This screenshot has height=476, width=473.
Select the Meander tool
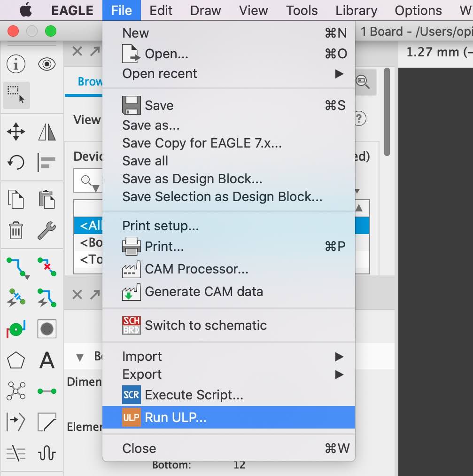pos(47,453)
